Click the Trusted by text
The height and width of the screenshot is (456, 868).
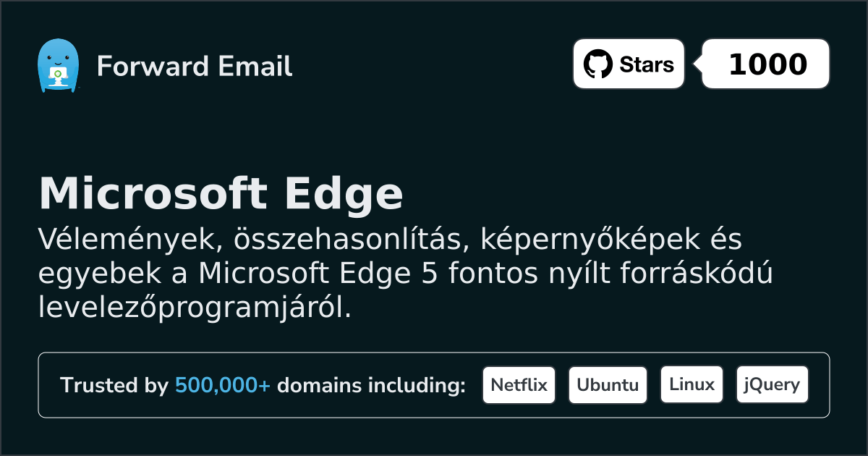[x=114, y=386]
